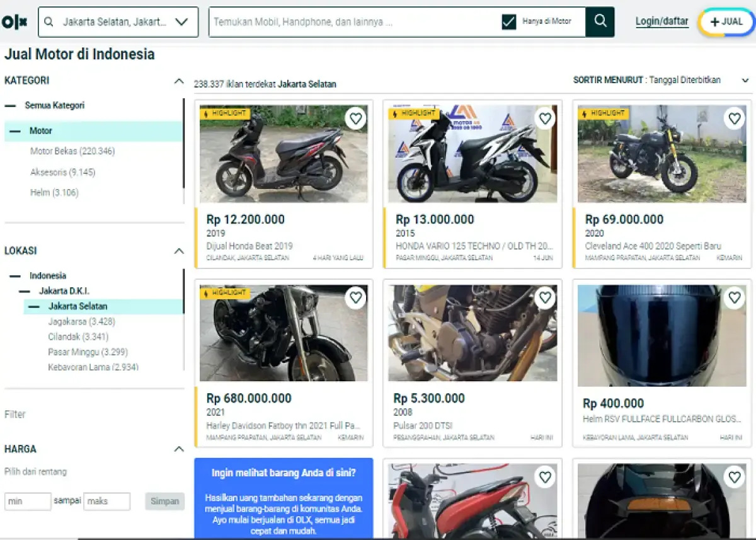The width and height of the screenshot is (756, 540).
Task: Favorite the Pulsar 200 DTSI listing
Action: (545, 297)
